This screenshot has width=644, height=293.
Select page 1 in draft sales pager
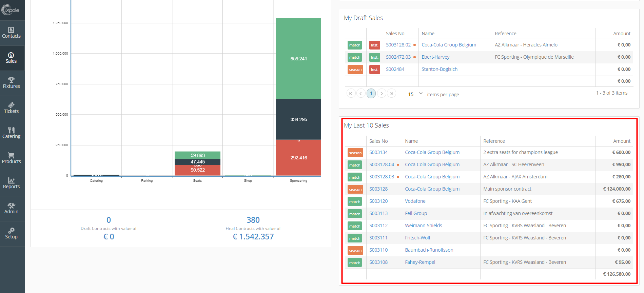(371, 93)
